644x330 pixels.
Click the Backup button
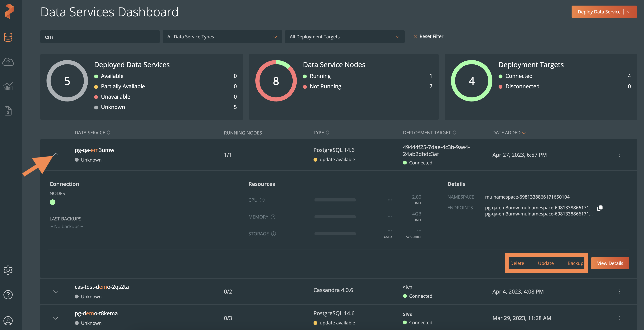575,263
